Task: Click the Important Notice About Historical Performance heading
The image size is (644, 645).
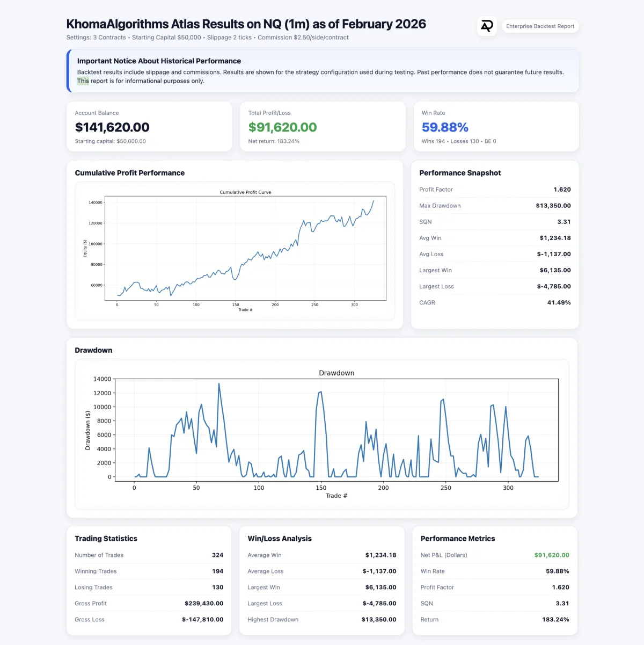Action: (159, 61)
